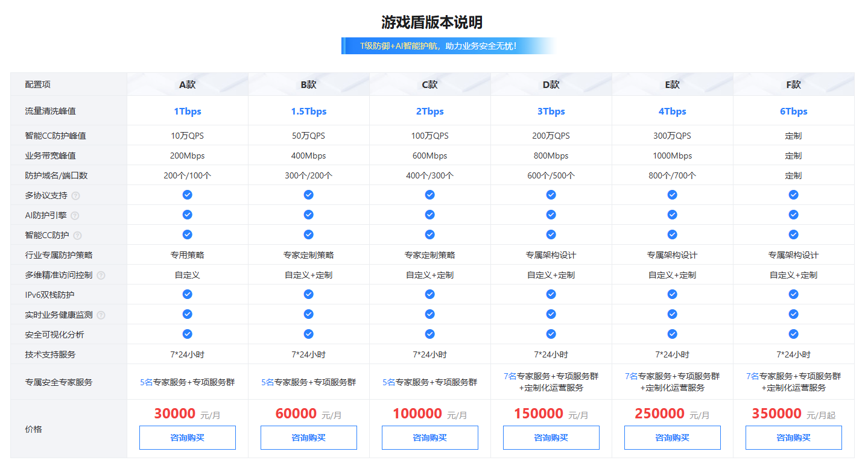Screen dimensions: 868x466
Task: Click the 2Tbps traffic scrubbing value
Action: (430, 111)
